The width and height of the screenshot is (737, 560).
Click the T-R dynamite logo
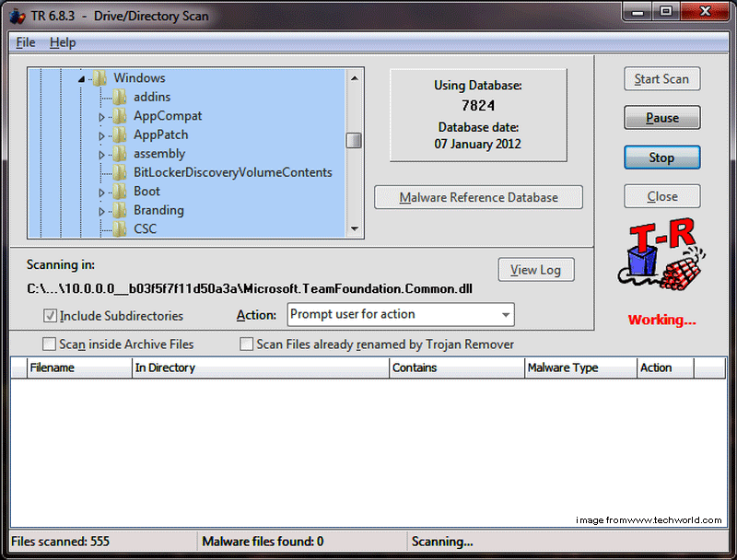tap(661, 254)
